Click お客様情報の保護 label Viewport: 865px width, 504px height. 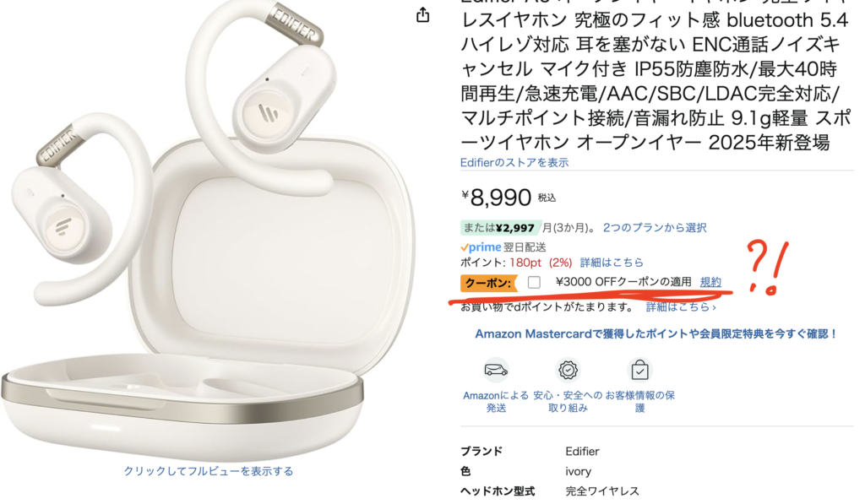(x=640, y=402)
